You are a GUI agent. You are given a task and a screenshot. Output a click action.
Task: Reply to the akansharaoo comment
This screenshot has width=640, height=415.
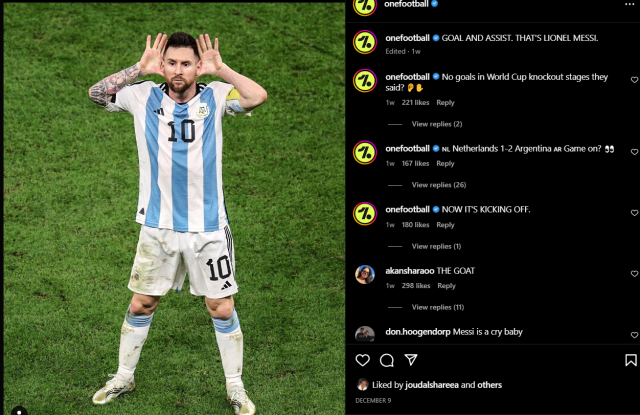446,286
